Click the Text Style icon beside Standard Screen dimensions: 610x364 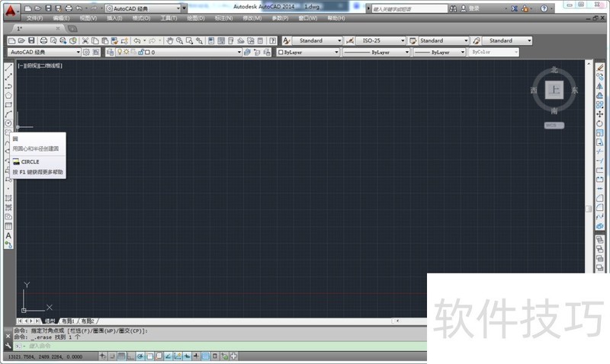click(x=287, y=40)
